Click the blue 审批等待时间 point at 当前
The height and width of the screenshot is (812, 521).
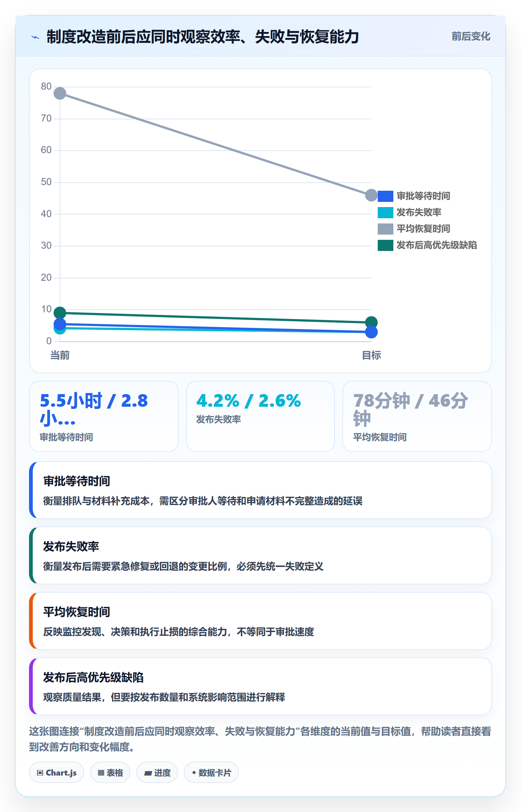coord(60,324)
